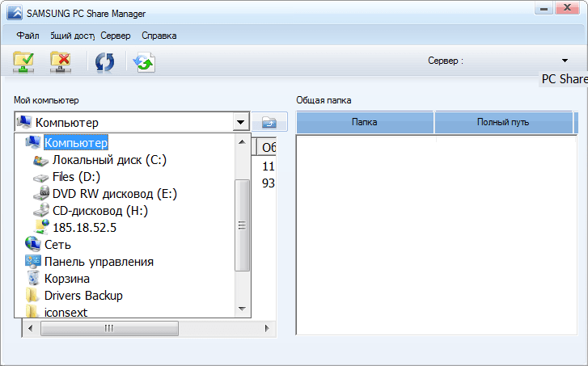Open the Файл menu

(x=27, y=36)
